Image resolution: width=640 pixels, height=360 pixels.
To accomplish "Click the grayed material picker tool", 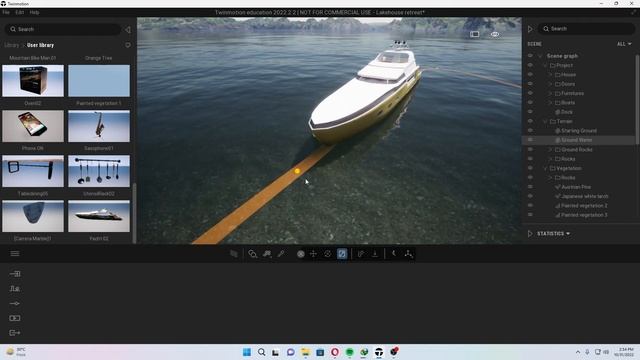I will click(234, 254).
